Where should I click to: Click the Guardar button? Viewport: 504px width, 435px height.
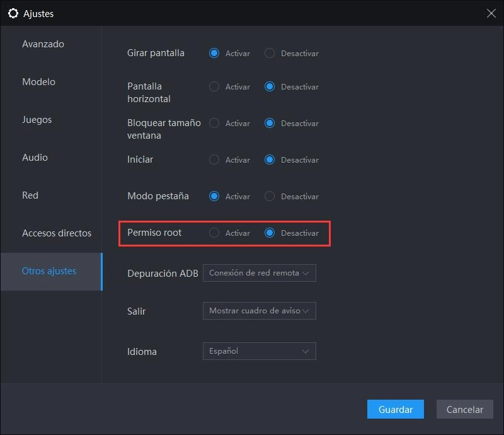tap(396, 409)
